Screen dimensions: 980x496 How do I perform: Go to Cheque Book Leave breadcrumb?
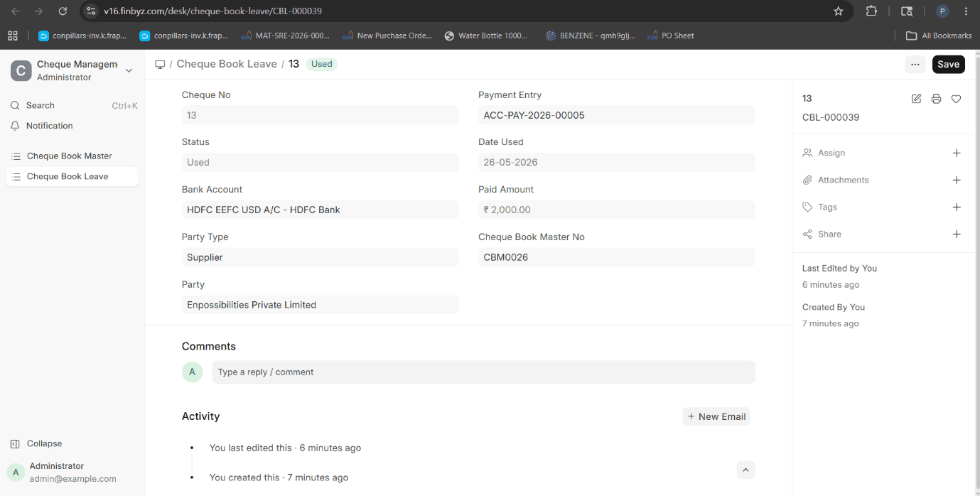pos(227,64)
